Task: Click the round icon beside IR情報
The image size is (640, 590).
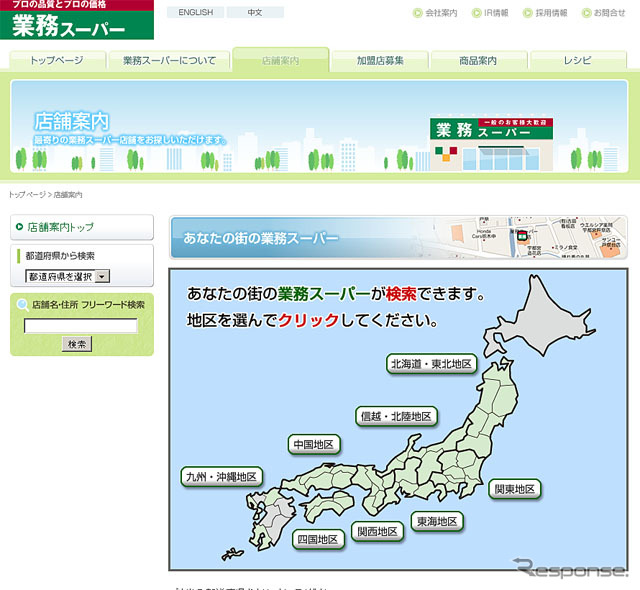Action: (x=476, y=13)
